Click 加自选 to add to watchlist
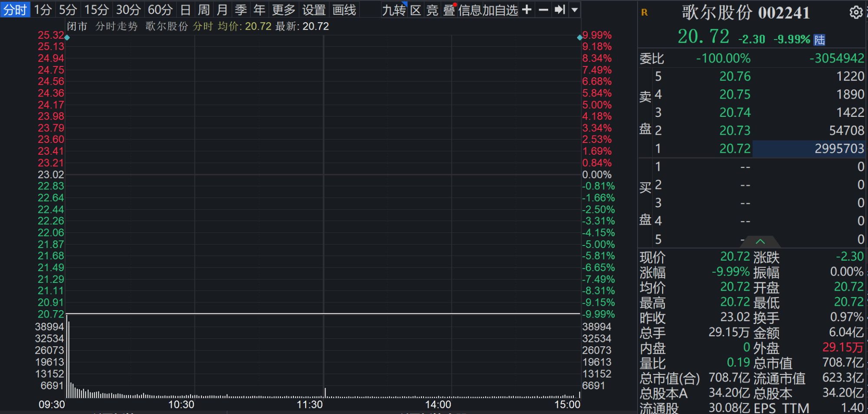Image resolution: width=868 pixels, height=414 pixels. click(x=500, y=10)
